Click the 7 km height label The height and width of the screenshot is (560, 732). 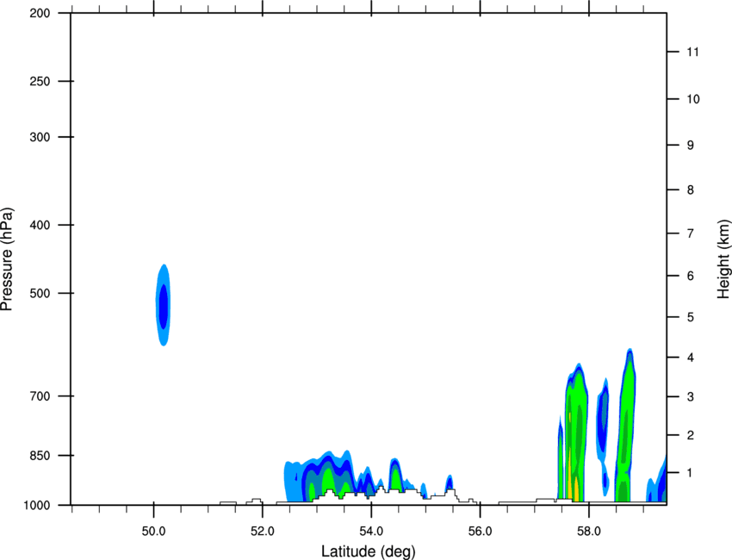tap(690, 233)
